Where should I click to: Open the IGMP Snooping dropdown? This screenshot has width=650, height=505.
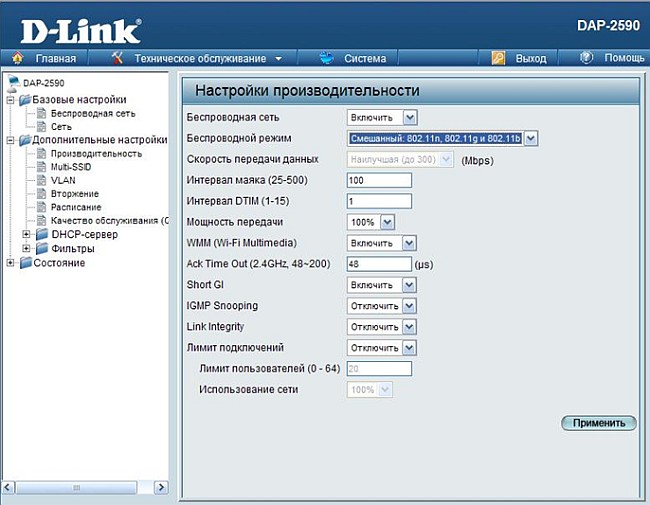409,305
